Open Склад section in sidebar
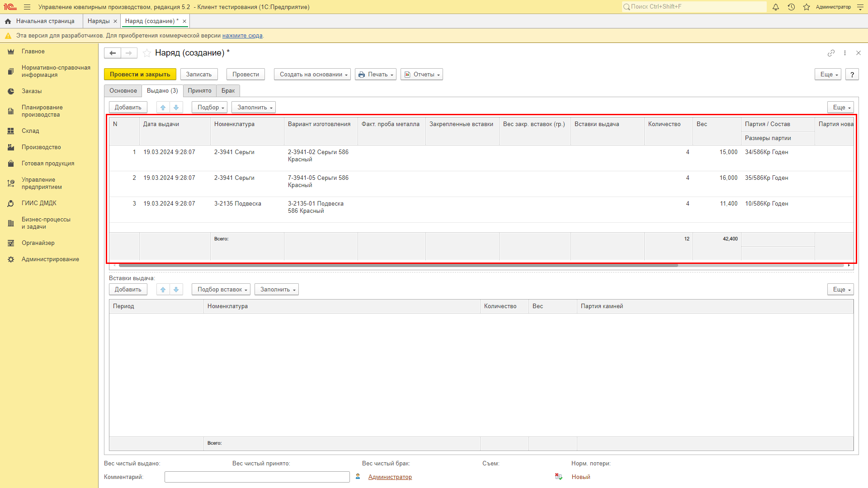 click(x=30, y=131)
